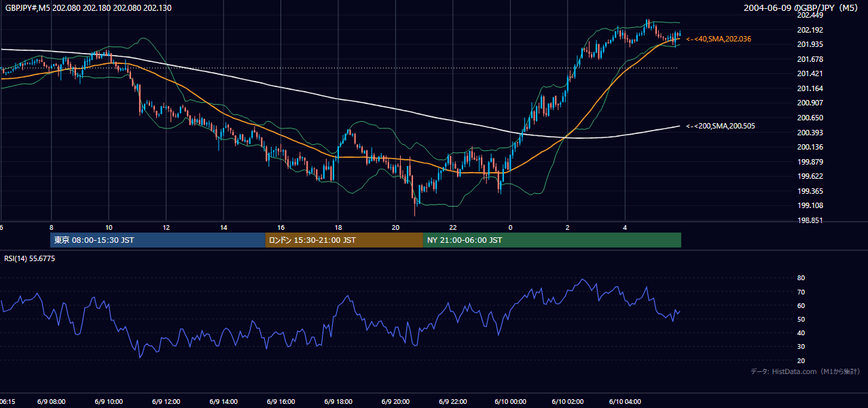Click hour 10 on the price chart time axis

pyautogui.click(x=109, y=227)
